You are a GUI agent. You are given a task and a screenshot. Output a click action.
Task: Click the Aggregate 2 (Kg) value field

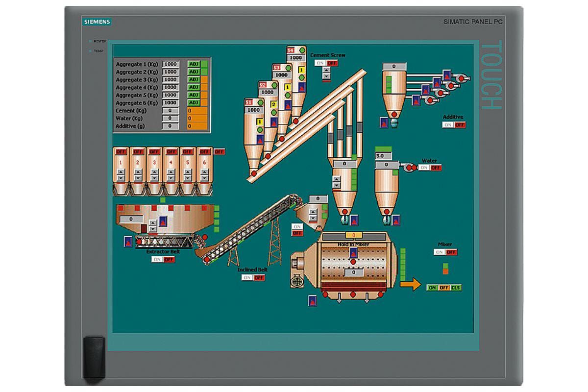171,72
